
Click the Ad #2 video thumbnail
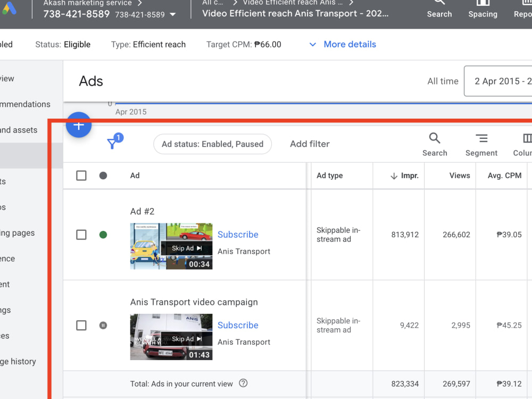coord(171,246)
